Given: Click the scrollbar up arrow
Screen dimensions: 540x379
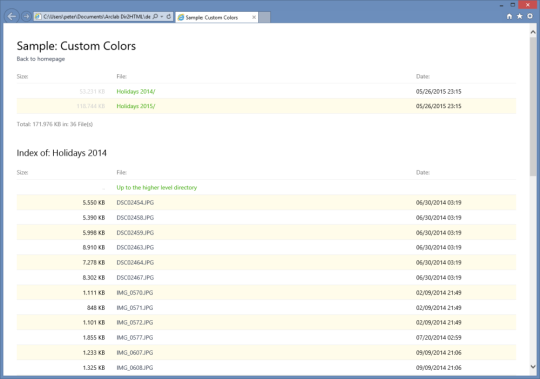Looking at the screenshot, I should pos(533,32).
